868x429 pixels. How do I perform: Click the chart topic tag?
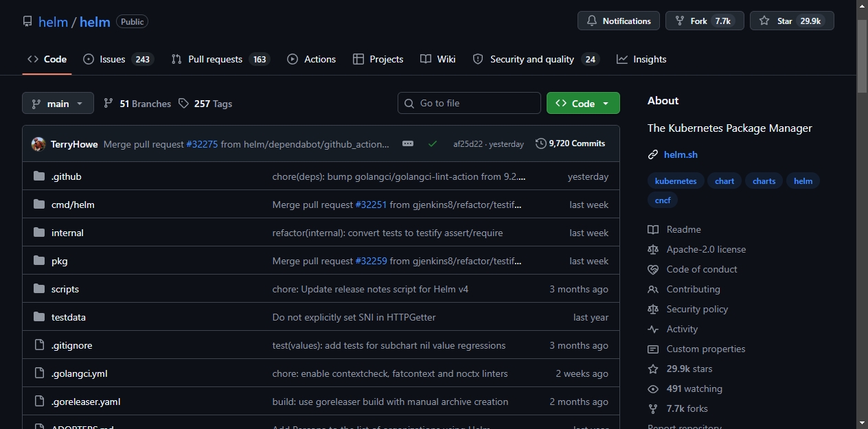(724, 181)
